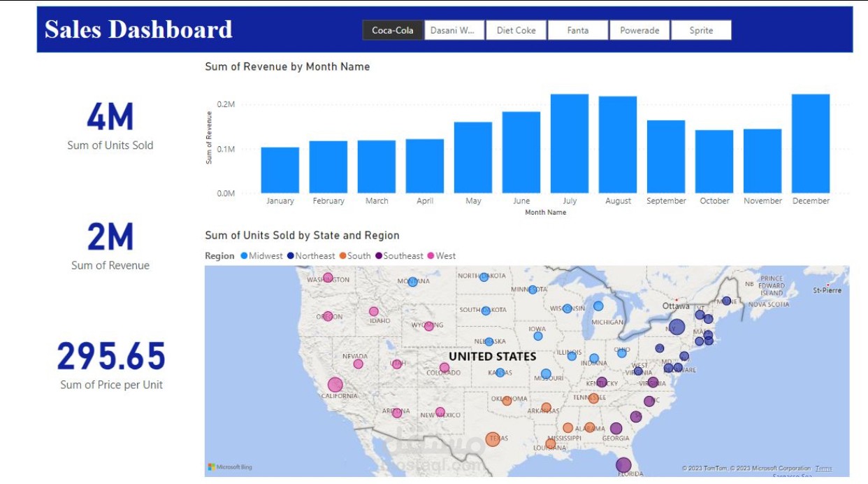This screenshot has width=868, height=484.
Task: Select the North Dakota bubble
Action: [x=484, y=277]
